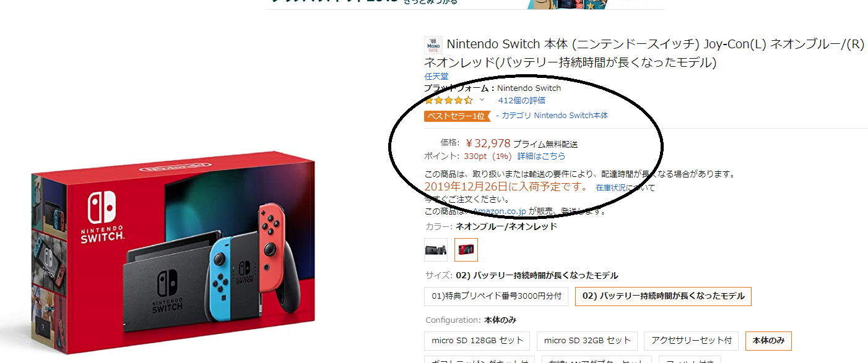868x363 pixels.
Task: Open the 412個の評価 reviews link
Action: [521, 100]
